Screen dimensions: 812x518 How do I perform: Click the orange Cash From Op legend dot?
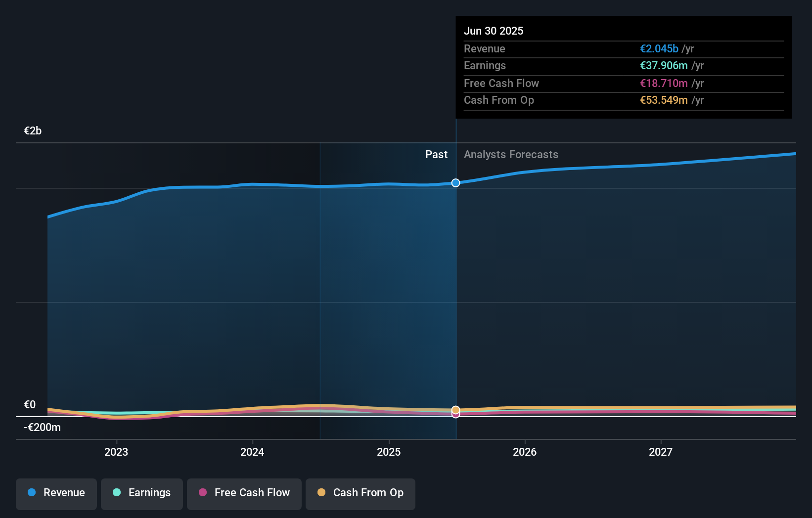tap(322, 493)
